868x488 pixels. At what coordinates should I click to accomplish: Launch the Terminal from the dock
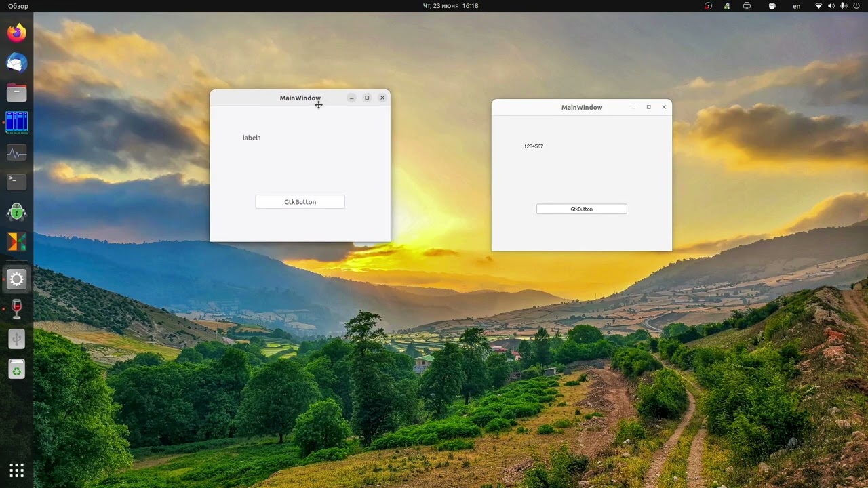point(16,181)
